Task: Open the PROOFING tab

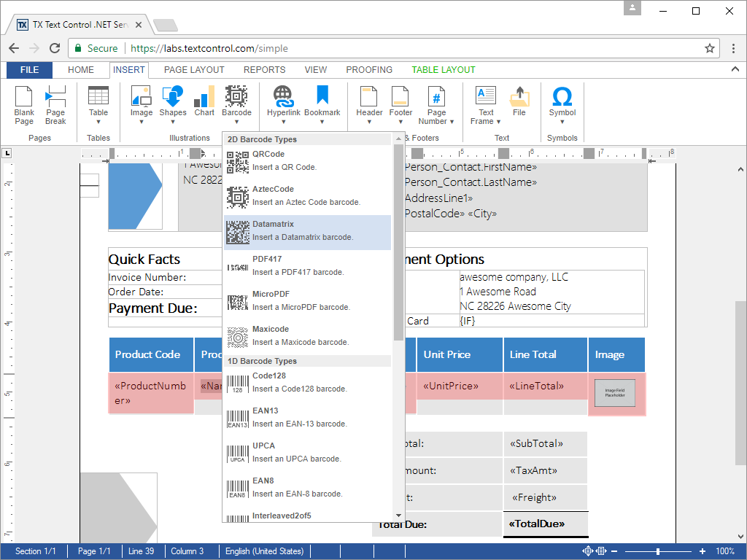Action: (x=369, y=70)
